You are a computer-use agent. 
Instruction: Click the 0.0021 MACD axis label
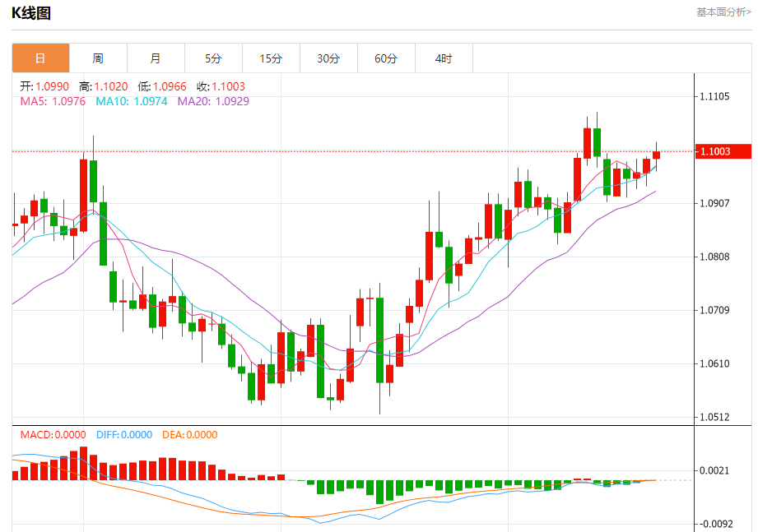(x=714, y=470)
